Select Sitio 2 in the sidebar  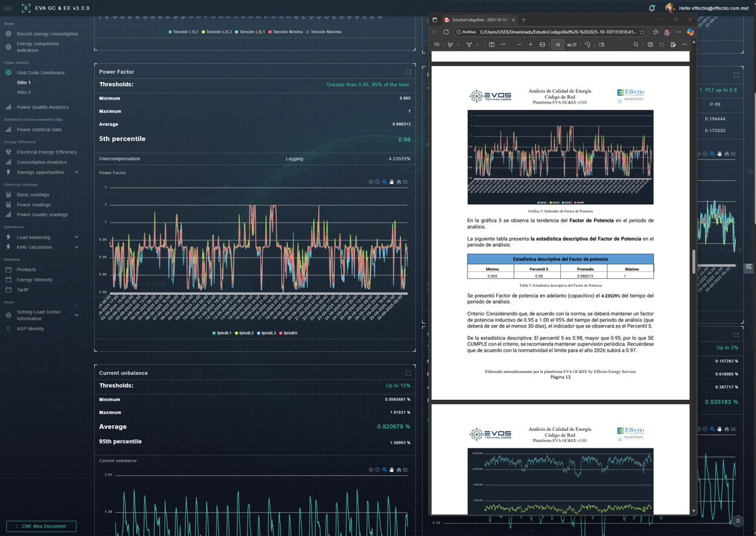tap(24, 92)
